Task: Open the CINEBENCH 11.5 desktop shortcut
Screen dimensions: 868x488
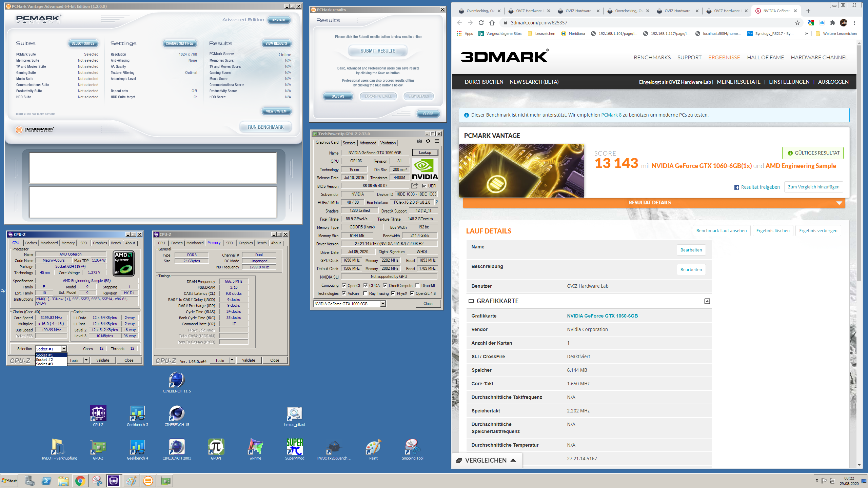Action: coord(177,383)
